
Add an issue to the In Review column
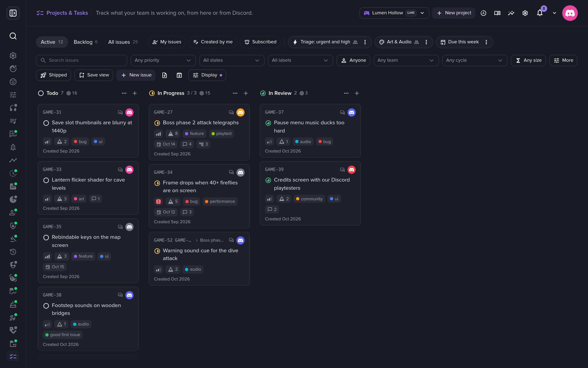click(x=357, y=93)
